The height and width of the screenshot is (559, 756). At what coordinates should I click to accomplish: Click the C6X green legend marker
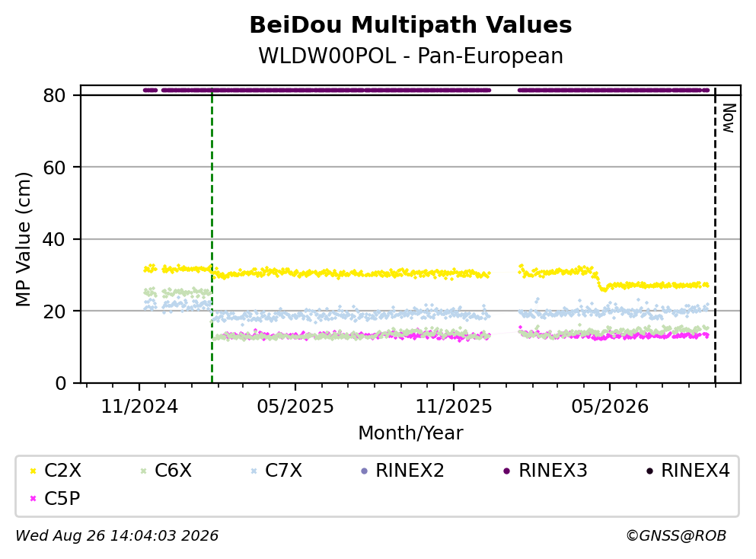143,471
